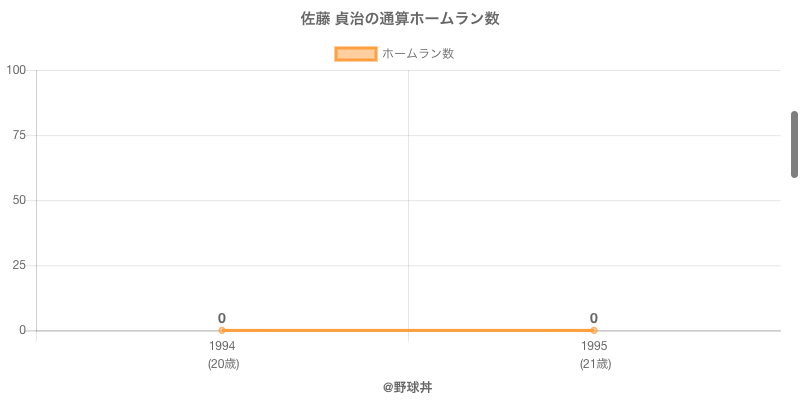The width and height of the screenshot is (800, 400).
Task: Click the orange legend color box
Action: (x=356, y=54)
